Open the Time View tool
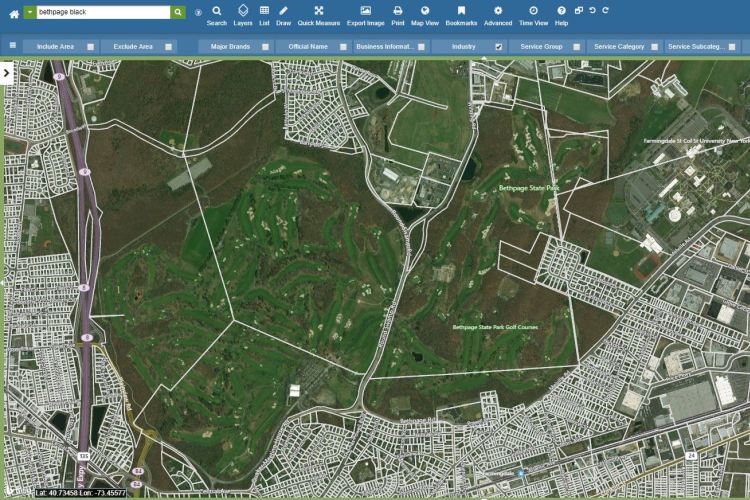The height and width of the screenshot is (500, 750). (x=533, y=16)
